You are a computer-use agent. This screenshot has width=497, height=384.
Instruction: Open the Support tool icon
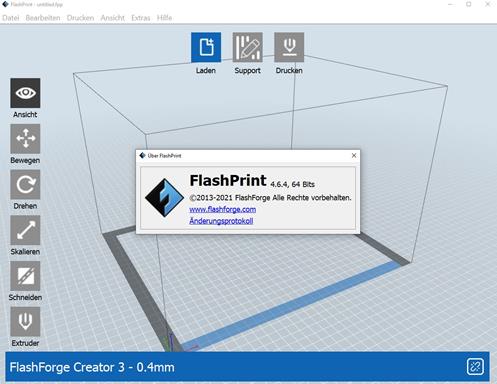click(x=247, y=47)
